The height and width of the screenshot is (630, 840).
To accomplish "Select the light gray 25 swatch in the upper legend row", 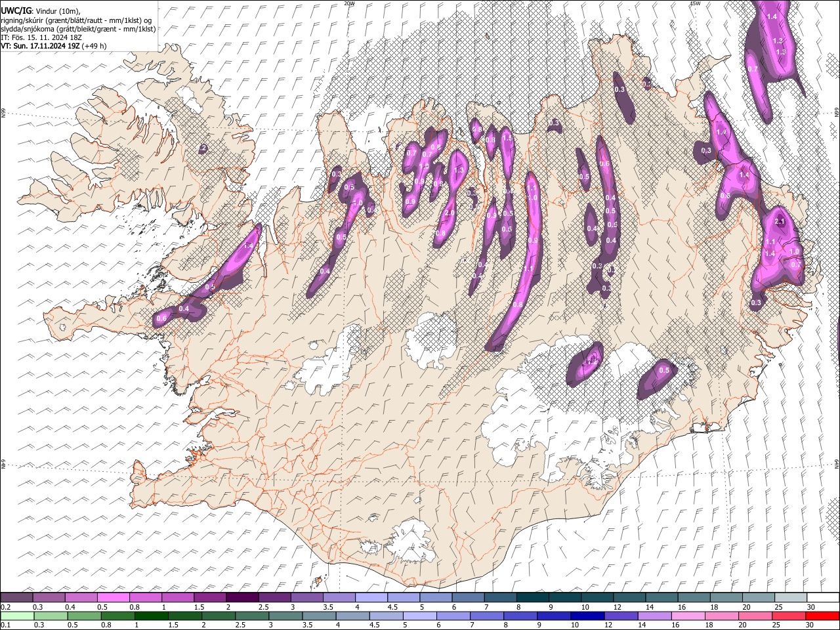I will click(791, 597).
